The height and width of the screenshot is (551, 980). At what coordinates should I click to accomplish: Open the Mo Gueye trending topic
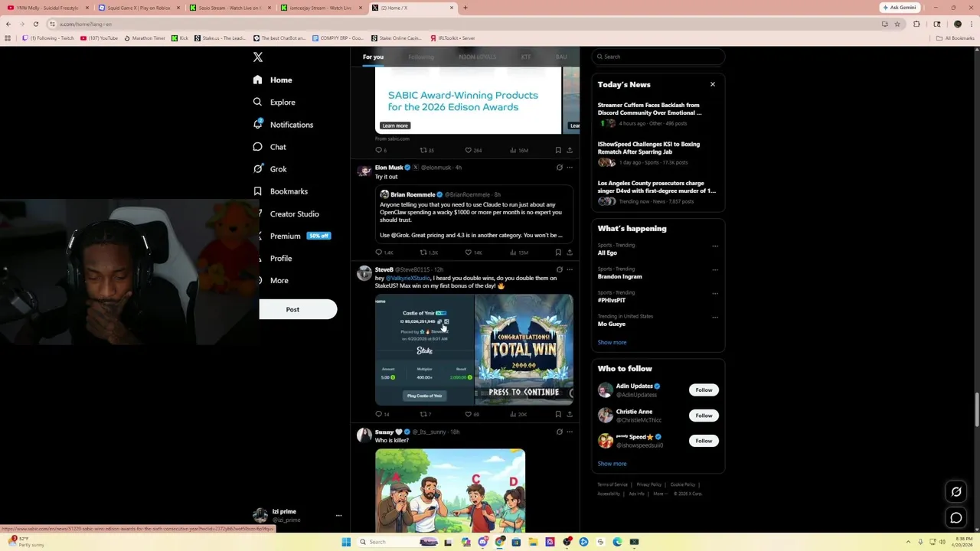point(612,324)
